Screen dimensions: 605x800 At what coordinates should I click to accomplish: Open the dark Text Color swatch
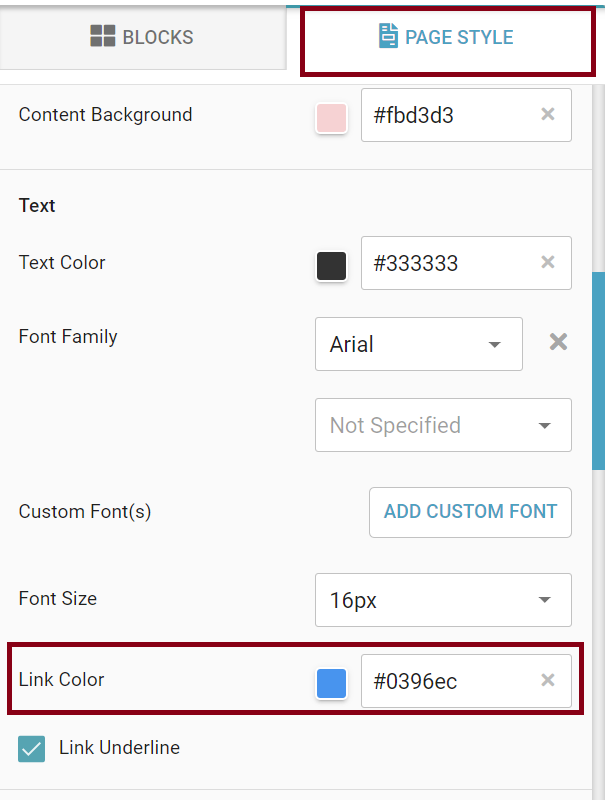(x=331, y=265)
